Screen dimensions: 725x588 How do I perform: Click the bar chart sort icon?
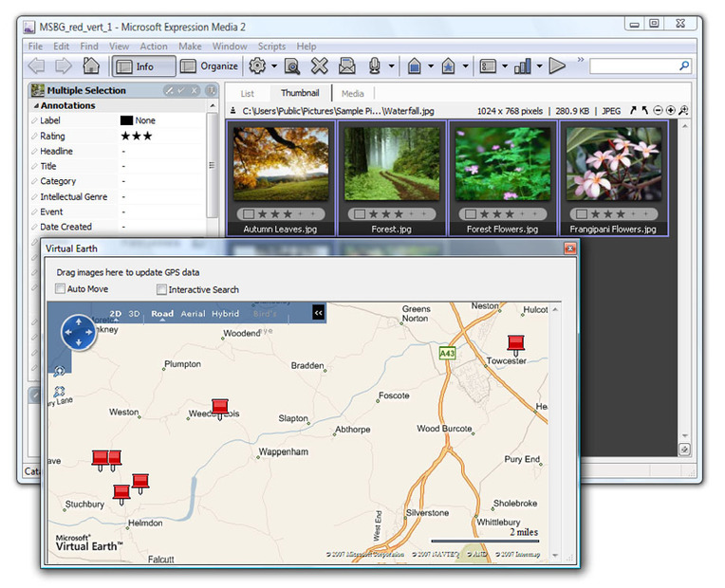click(523, 66)
